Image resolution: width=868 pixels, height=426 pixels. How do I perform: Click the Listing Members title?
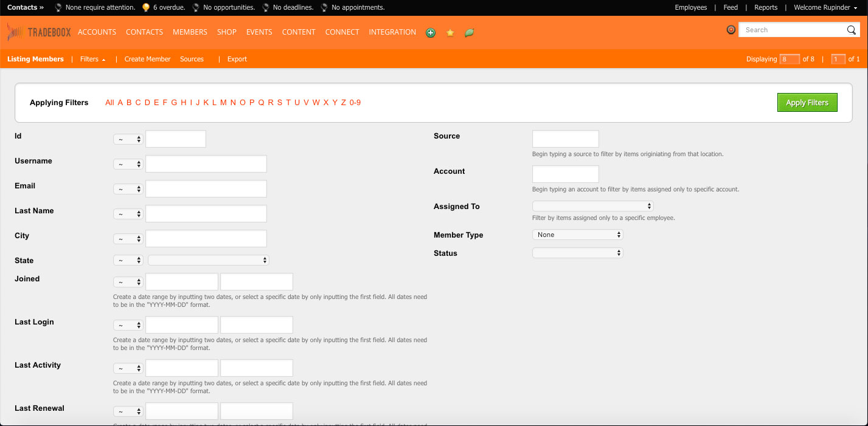coord(35,59)
